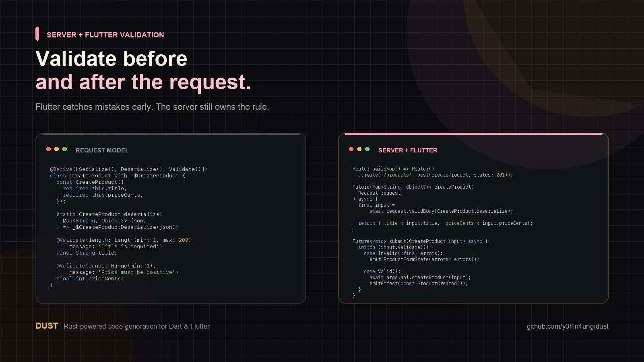The width and height of the screenshot is (644, 362).
Task: Click '@Validate(length: Length(min: 1, max: 200)' line
Action: [125, 240]
